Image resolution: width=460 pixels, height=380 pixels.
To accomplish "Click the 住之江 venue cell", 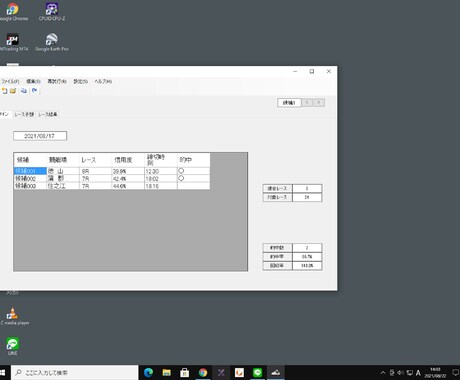I will (x=63, y=186).
